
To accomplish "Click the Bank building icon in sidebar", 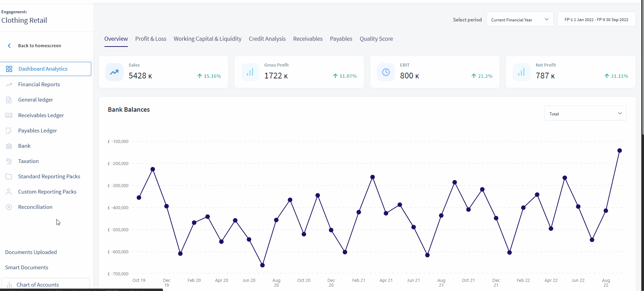I will [9, 146].
